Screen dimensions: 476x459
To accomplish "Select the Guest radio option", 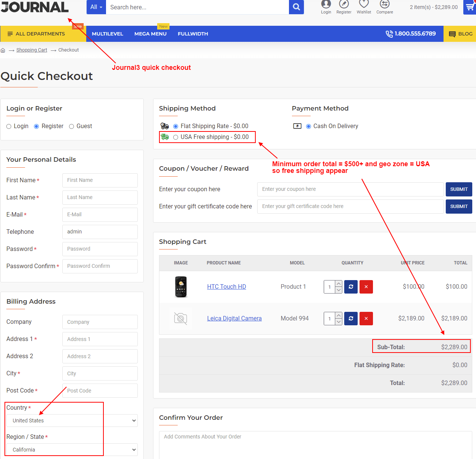I will tap(71, 126).
